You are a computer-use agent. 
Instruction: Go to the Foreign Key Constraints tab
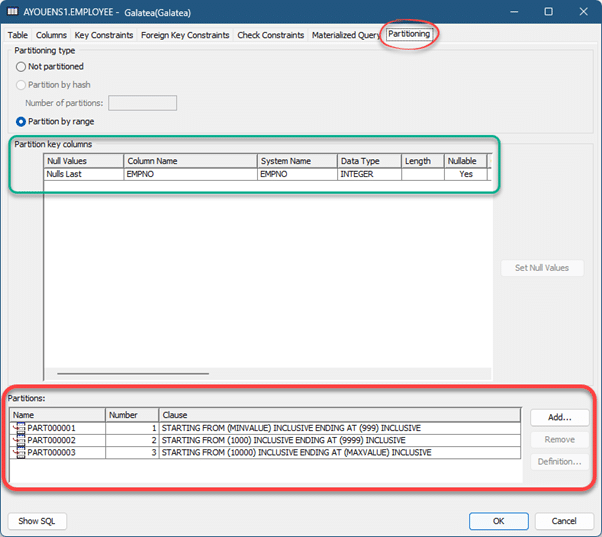coord(185,35)
